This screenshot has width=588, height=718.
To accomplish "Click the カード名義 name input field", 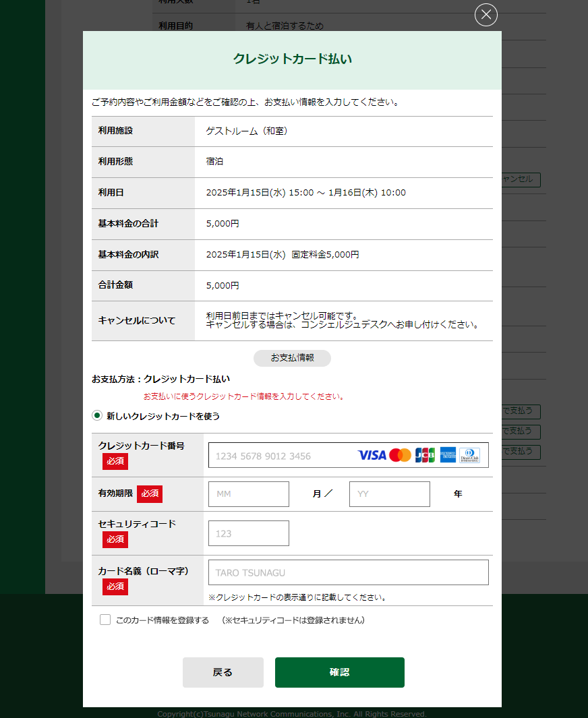I will coord(348,572).
